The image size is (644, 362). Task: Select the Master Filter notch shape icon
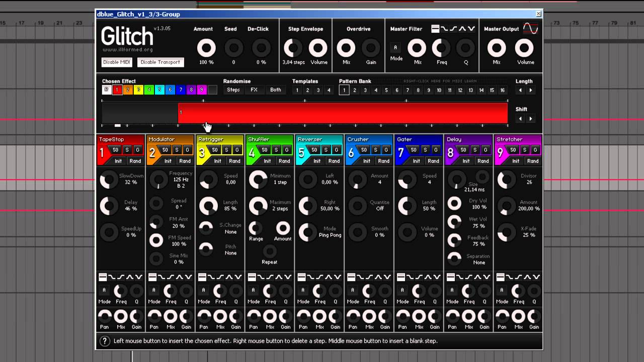471,29
